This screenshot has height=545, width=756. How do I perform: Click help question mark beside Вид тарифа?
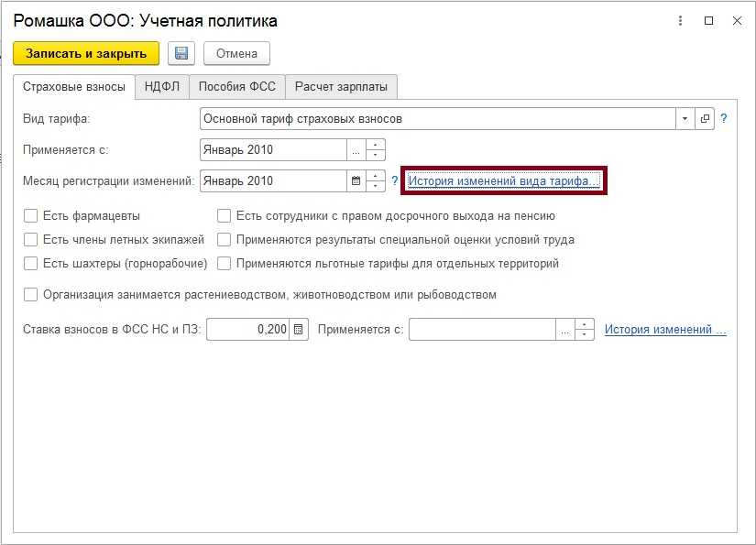(x=723, y=118)
